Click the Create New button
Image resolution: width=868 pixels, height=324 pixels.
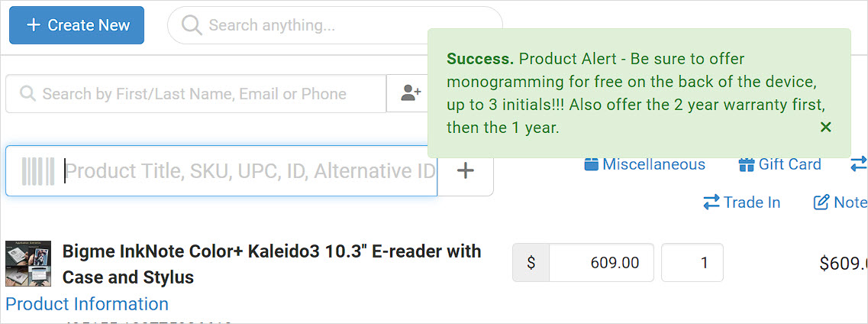[x=76, y=25]
